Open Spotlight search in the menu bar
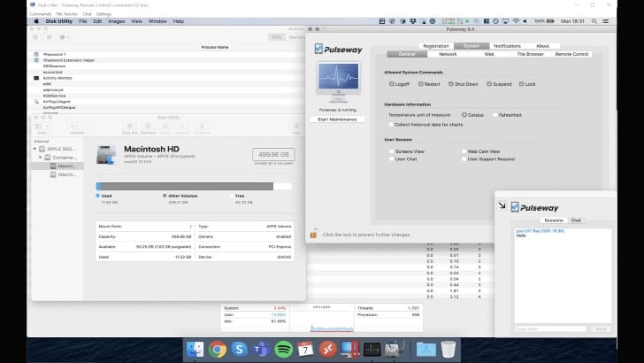The image size is (644, 363). [594, 21]
